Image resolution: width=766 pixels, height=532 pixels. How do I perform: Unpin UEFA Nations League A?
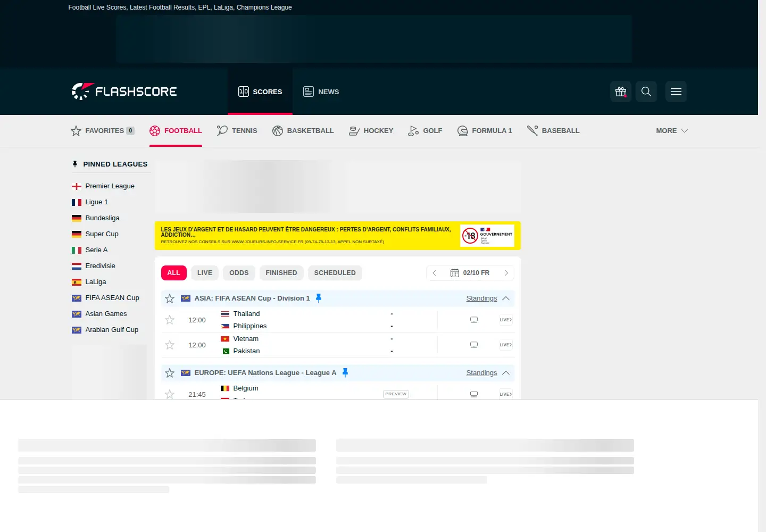tap(345, 373)
